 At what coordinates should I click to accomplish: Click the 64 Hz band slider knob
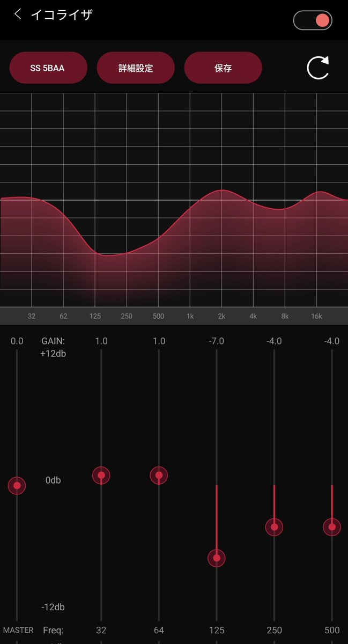[159, 475]
